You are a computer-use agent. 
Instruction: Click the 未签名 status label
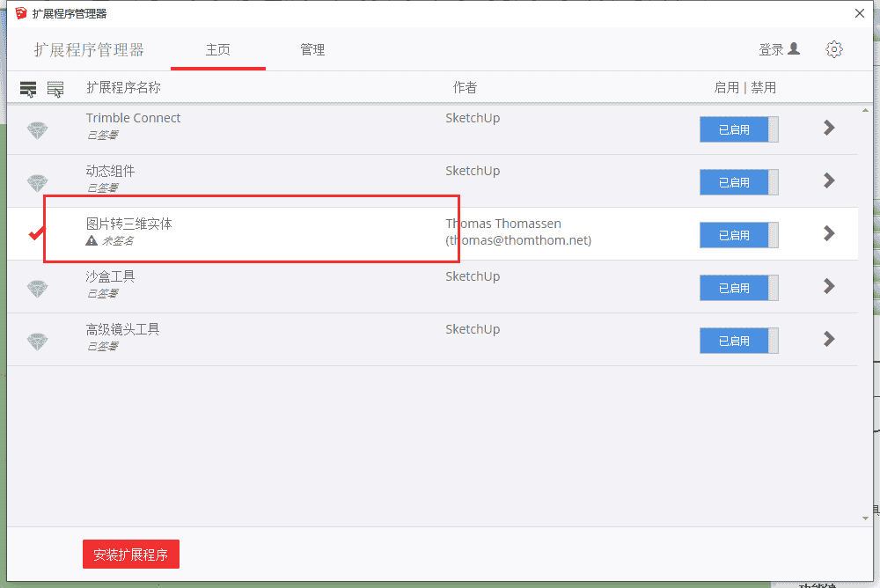click(118, 241)
